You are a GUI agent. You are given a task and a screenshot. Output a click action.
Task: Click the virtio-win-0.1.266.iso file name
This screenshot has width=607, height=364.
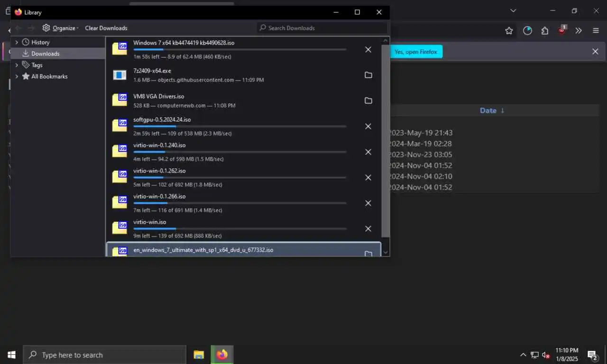tap(159, 196)
